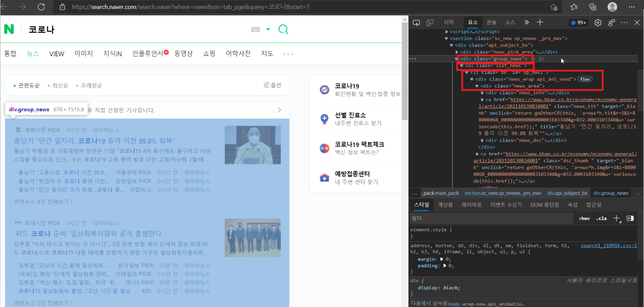
Task: Go forward with the browser forward arrow
Action: pos(22,7)
